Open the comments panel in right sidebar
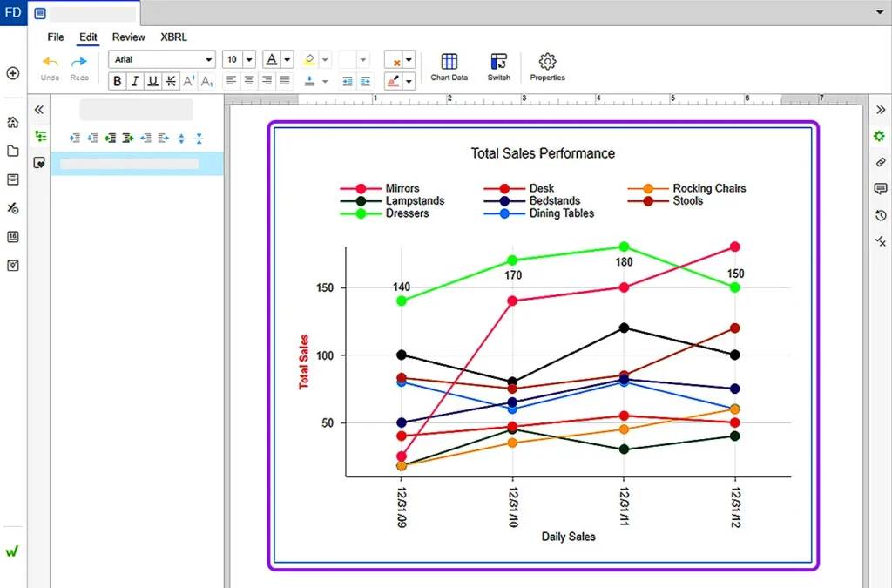This screenshot has width=892, height=588. click(880, 189)
